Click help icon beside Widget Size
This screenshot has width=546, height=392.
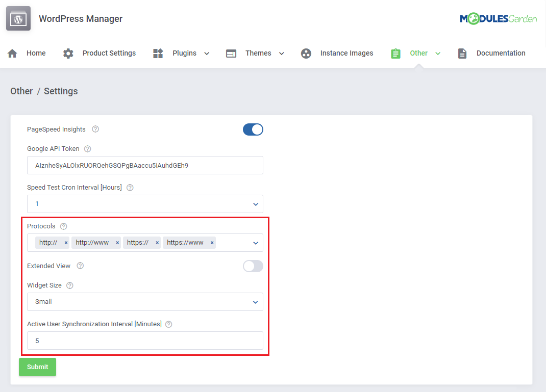69,285
